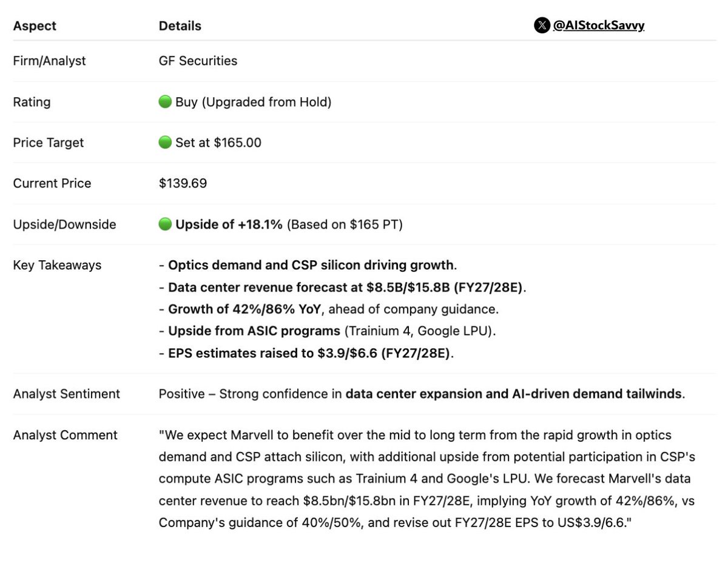The width and height of the screenshot is (728, 569).
Task: Click the green circle beside Set at $165.00
Action: tap(165, 143)
